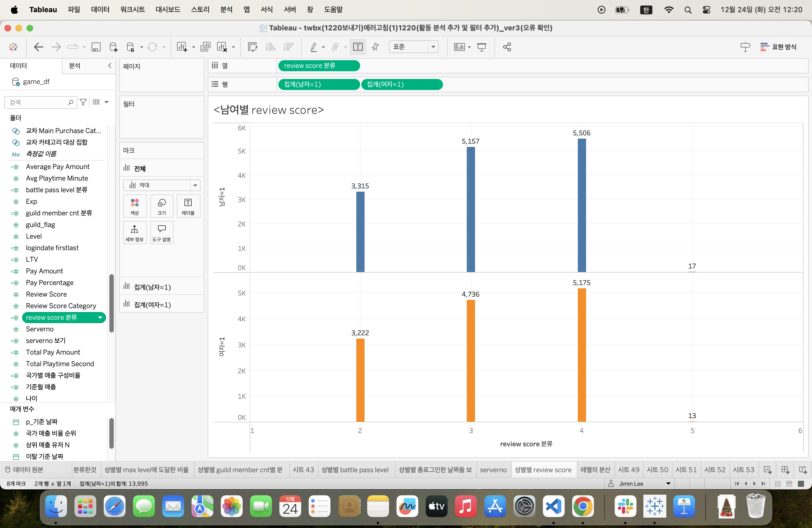
Task: Click the Add new data source icon
Action: pos(113,47)
